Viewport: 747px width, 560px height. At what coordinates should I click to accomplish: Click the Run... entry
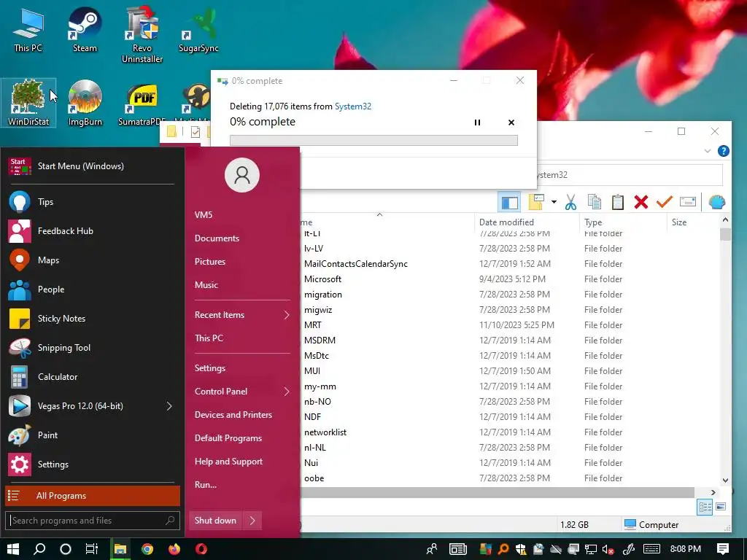(x=205, y=485)
